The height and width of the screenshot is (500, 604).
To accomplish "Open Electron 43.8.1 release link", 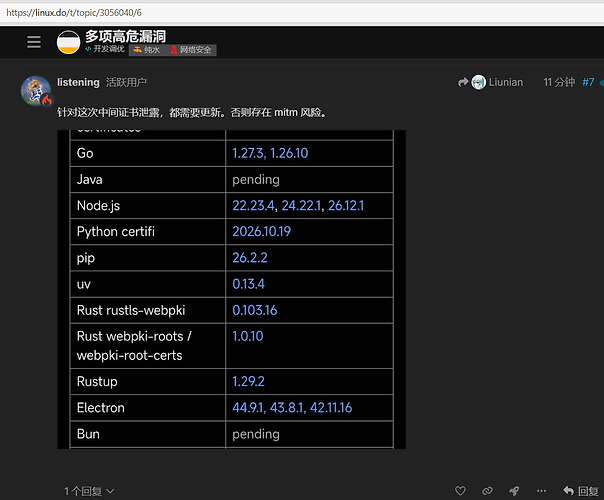I will (287, 408).
